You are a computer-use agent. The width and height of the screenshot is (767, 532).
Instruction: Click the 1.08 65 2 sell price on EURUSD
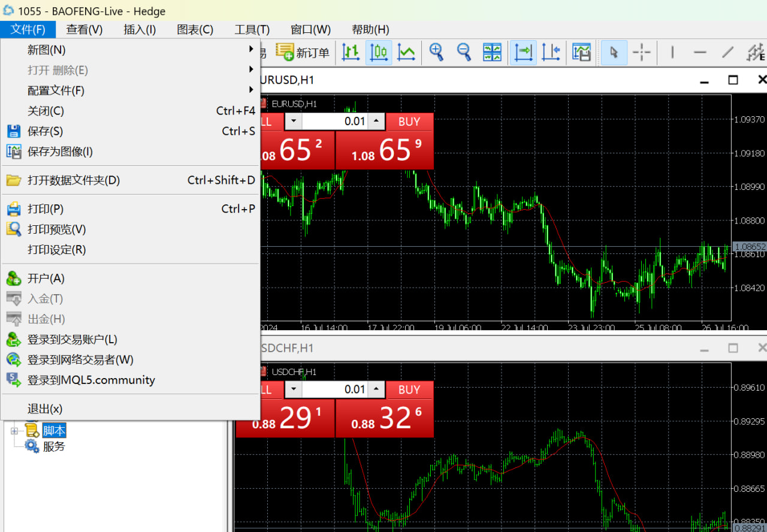[x=297, y=150]
